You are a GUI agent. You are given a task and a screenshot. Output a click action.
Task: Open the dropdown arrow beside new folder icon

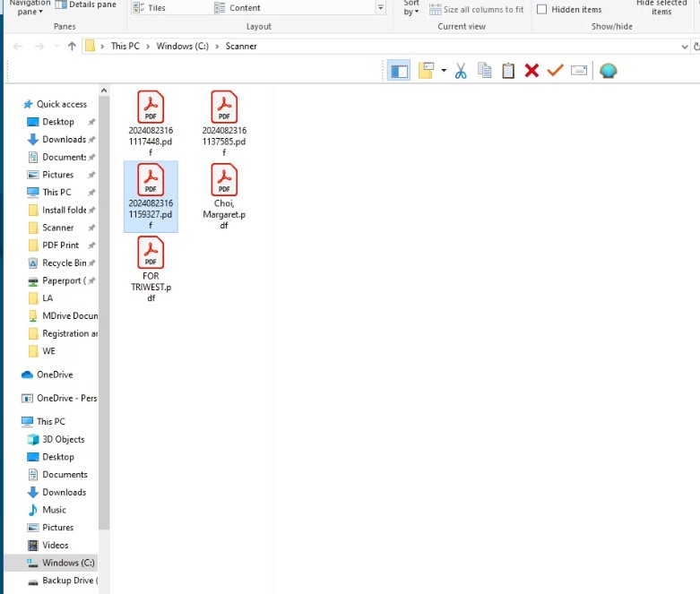coord(444,71)
